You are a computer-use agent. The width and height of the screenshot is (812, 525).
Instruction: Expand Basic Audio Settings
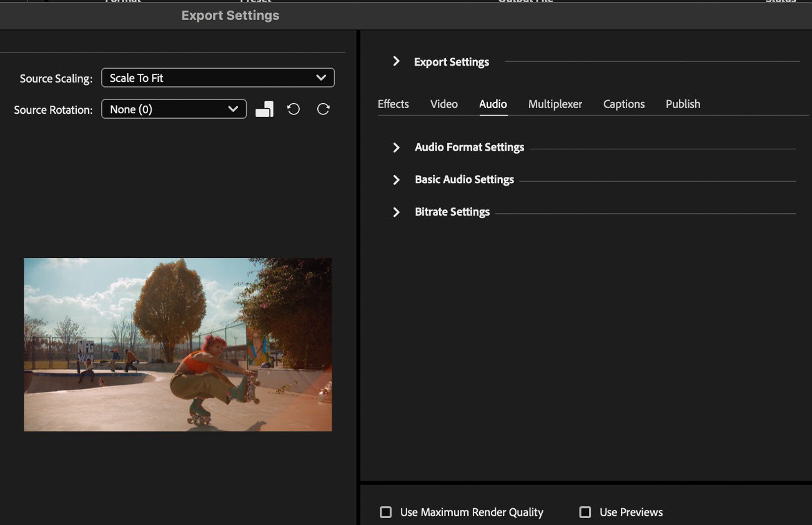[x=396, y=179]
